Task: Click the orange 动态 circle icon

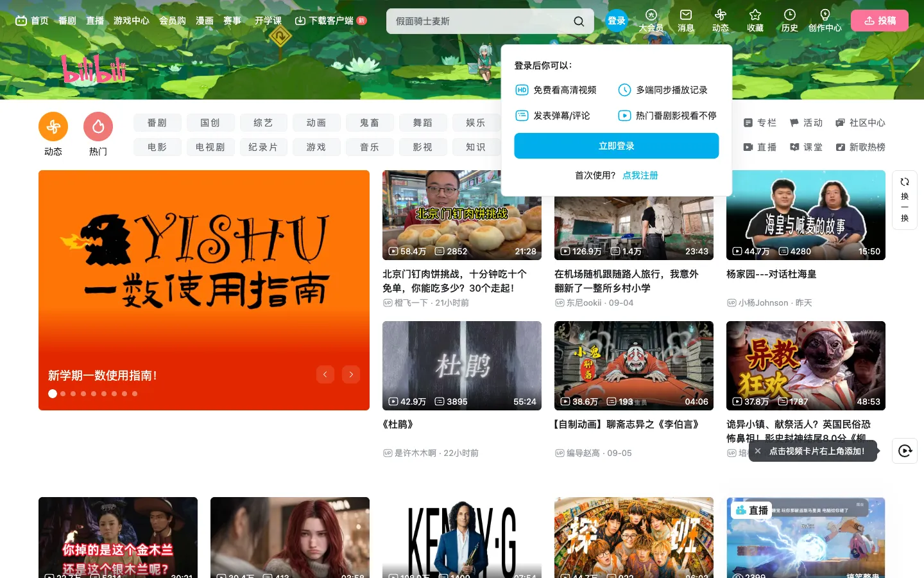Action: [53, 127]
